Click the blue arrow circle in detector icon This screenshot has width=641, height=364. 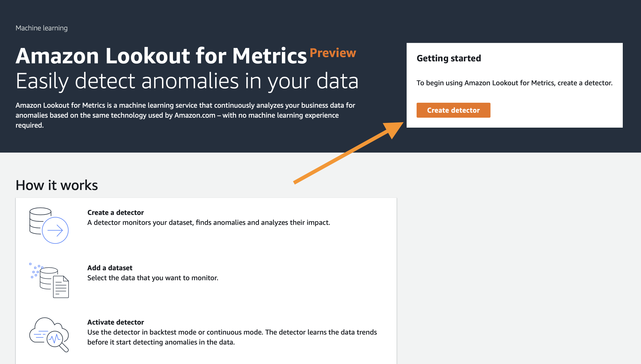pos(55,231)
